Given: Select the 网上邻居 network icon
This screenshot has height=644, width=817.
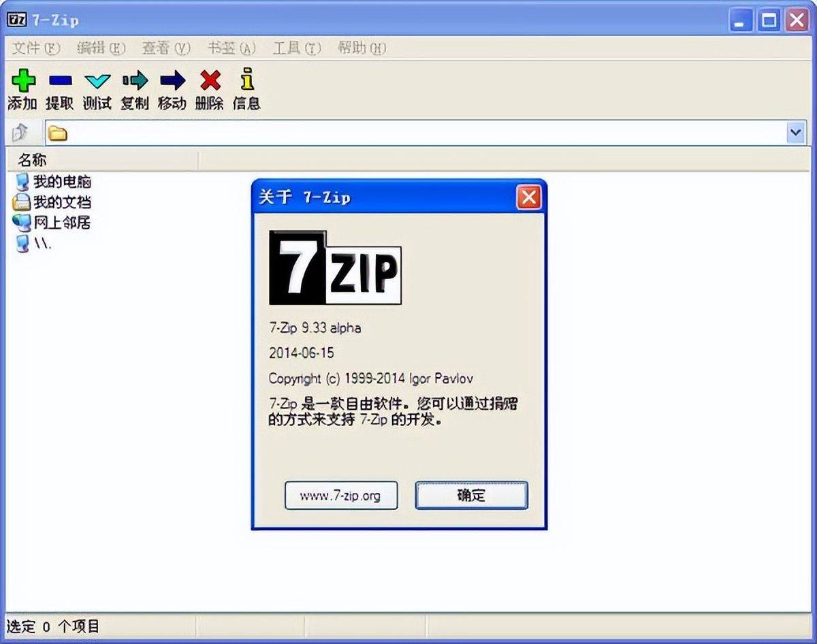Looking at the screenshot, I should pyautogui.click(x=22, y=223).
